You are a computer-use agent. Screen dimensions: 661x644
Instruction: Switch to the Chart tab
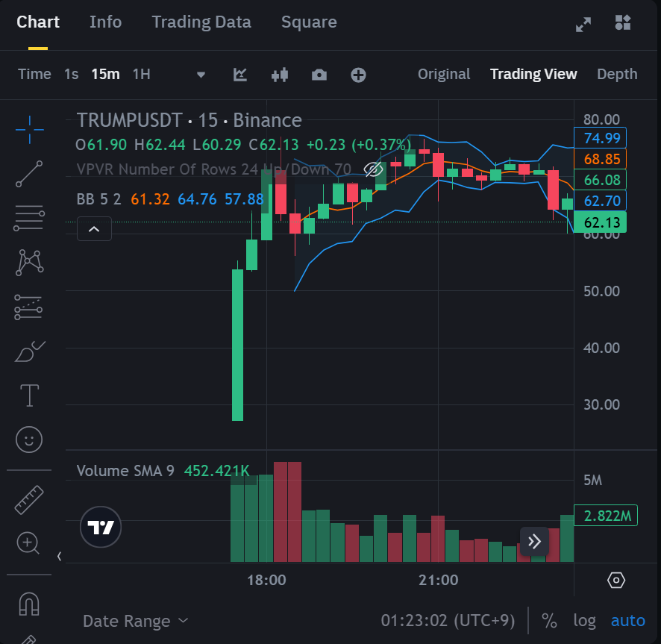click(x=38, y=22)
